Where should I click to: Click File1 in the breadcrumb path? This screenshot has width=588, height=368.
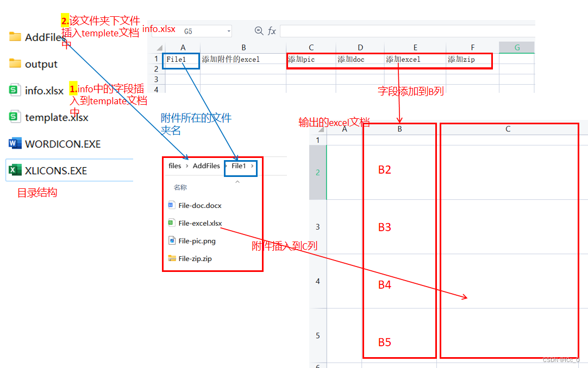pos(239,166)
